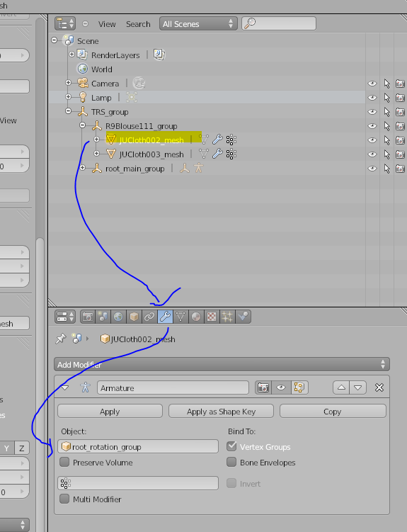Viewport: 407px width, 532px height.
Task: Click the Properties editor type selector
Action: pyautogui.click(x=65, y=317)
